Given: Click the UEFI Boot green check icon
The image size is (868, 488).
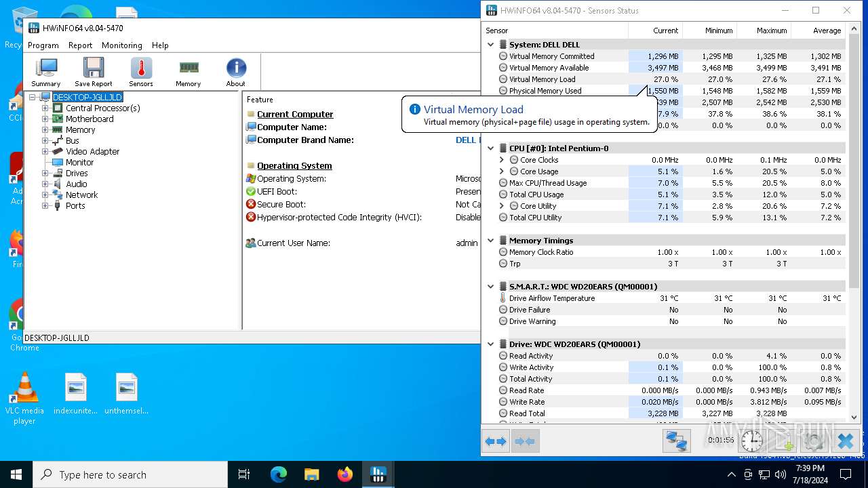Looking at the screenshot, I should [x=251, y=191].
